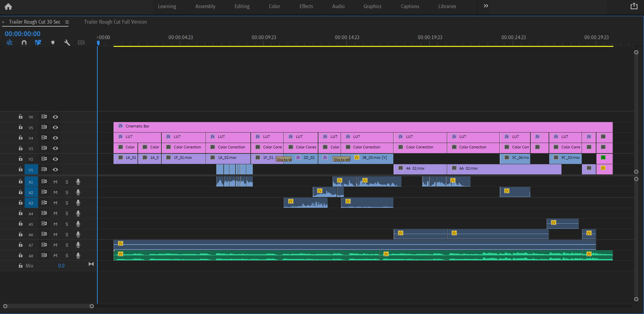Open the Quick Export share icon
The width and height of the screenshot is (644, 314).
[634, 6]
